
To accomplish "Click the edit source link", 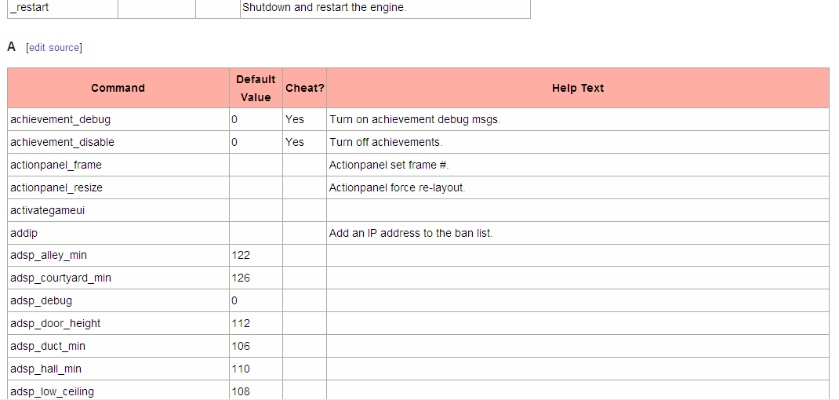I will 54,47.
